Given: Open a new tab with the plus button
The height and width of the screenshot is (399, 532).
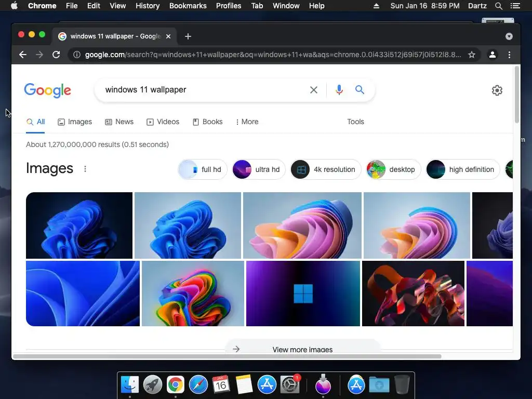Looking at the screenshot, I should tap(188, 36).
